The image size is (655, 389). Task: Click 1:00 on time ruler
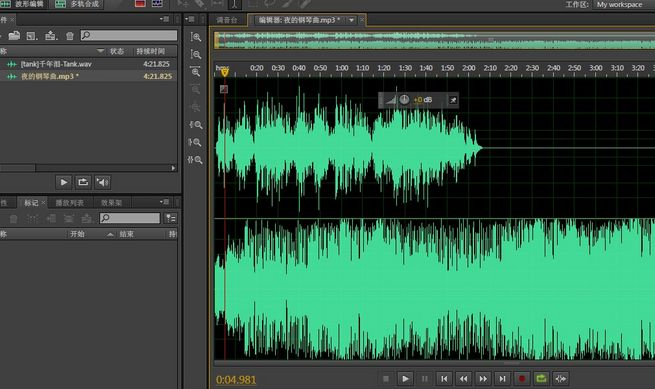coord(342,68)
